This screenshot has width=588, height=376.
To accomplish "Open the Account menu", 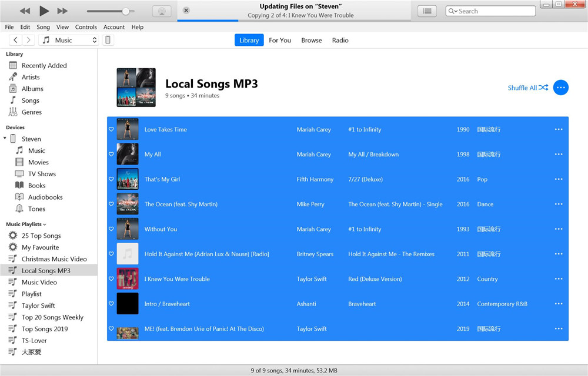I will click(x=114, y=27).
